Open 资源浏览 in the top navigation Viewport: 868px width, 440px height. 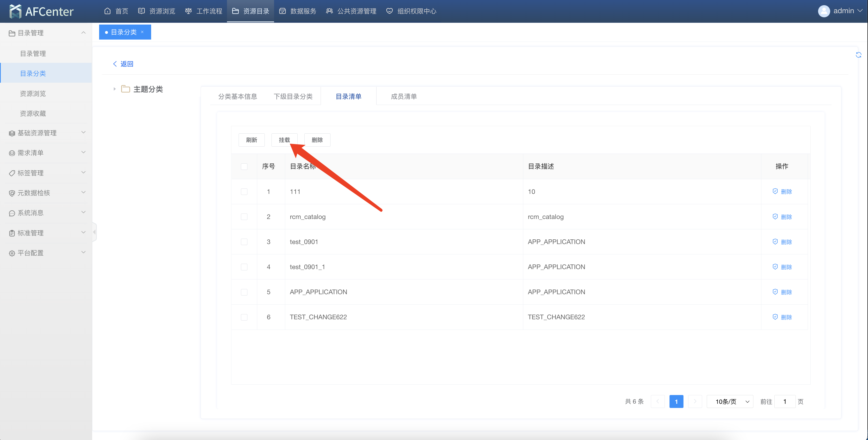[157, 11]
